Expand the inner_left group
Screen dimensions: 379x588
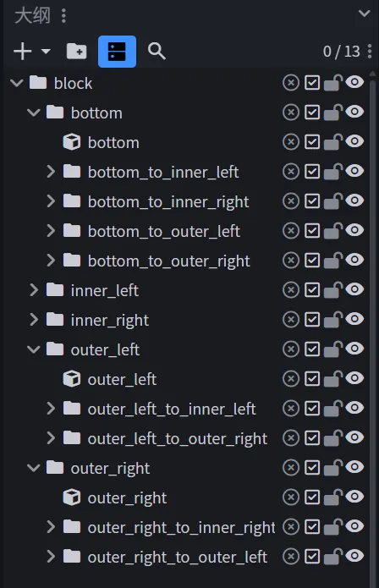tap(34, 290)
